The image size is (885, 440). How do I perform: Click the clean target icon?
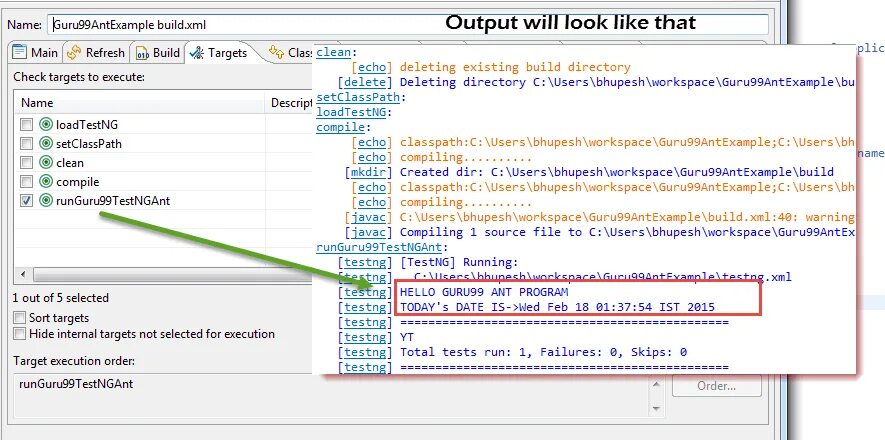[x=46, y=163]
